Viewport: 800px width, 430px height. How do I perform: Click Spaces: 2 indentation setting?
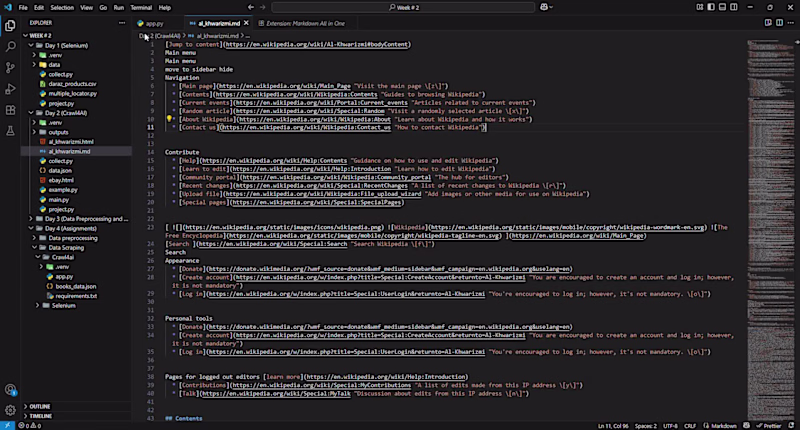click(645, 426)
